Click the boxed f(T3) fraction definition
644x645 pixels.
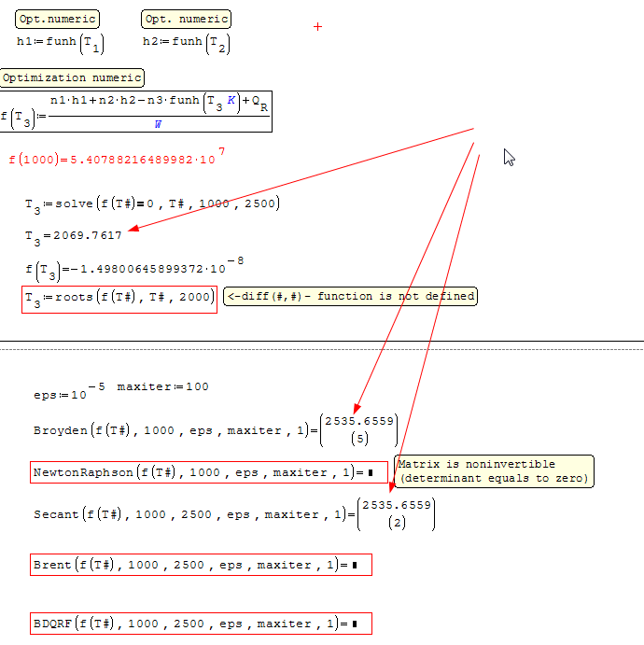(136, 112)
